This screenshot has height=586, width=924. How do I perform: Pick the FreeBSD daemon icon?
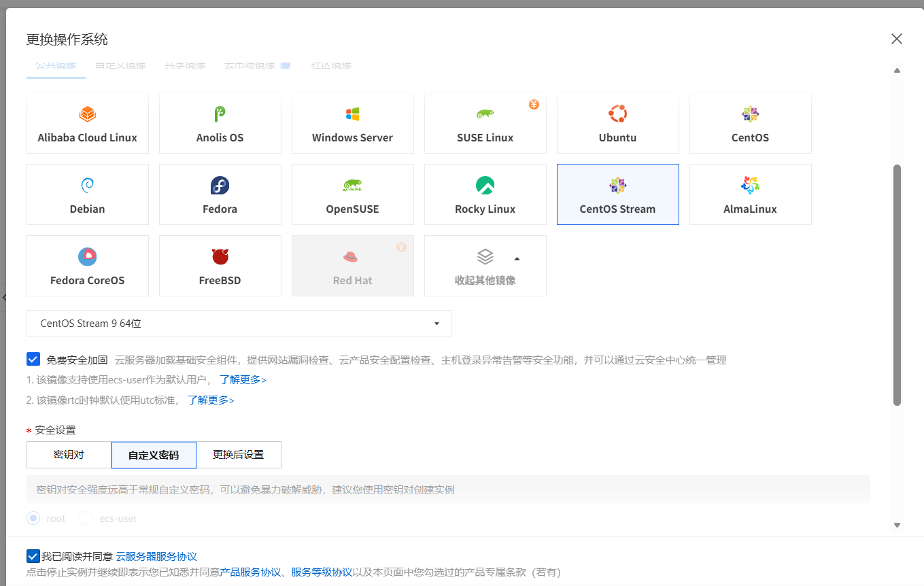[x=220, y=256]
